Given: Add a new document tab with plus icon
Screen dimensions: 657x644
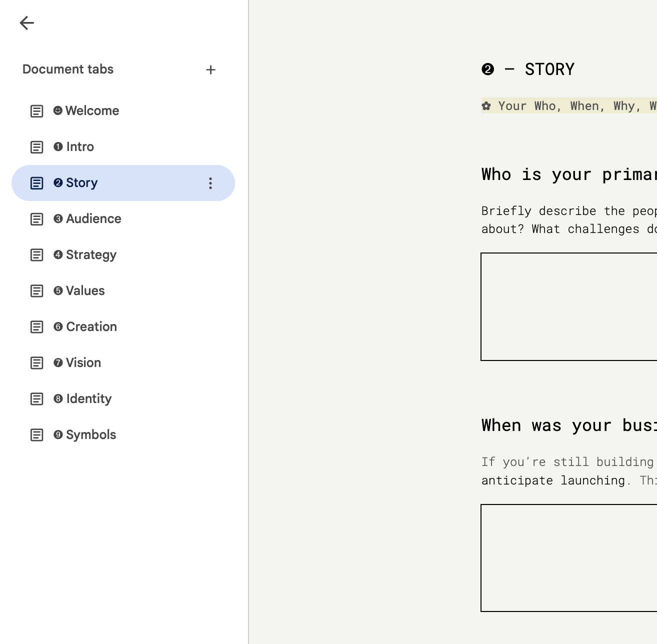Looking at the screenshot, I should pos(210,70).
